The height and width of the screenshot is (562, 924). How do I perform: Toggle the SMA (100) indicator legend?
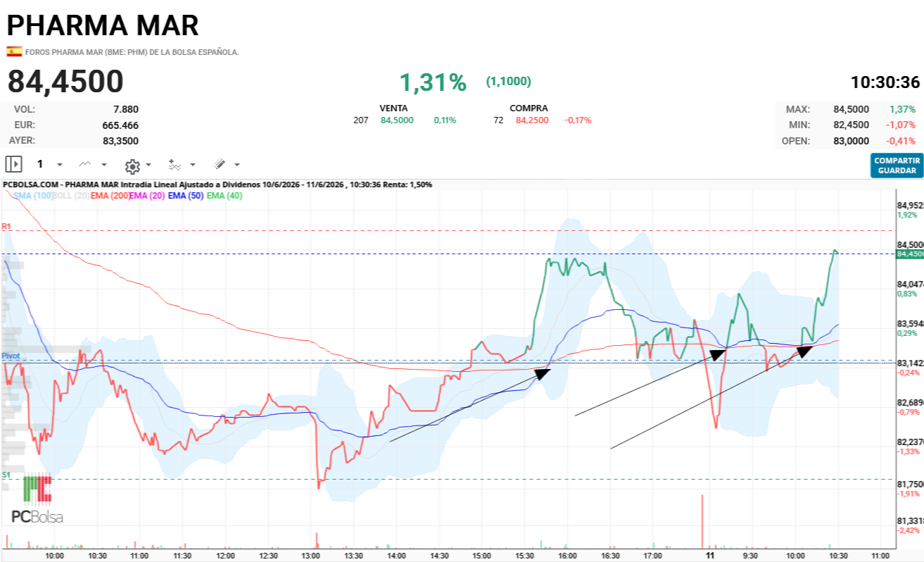point(33,196)
